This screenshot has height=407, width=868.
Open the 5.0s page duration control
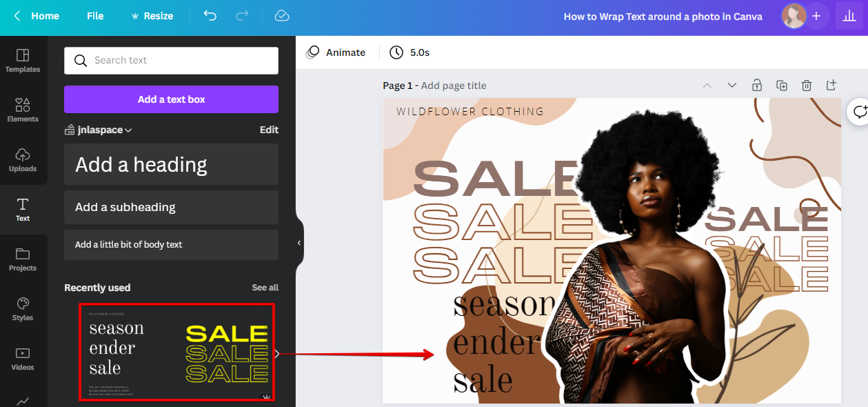pyautogui.click(x=410, y=52)
